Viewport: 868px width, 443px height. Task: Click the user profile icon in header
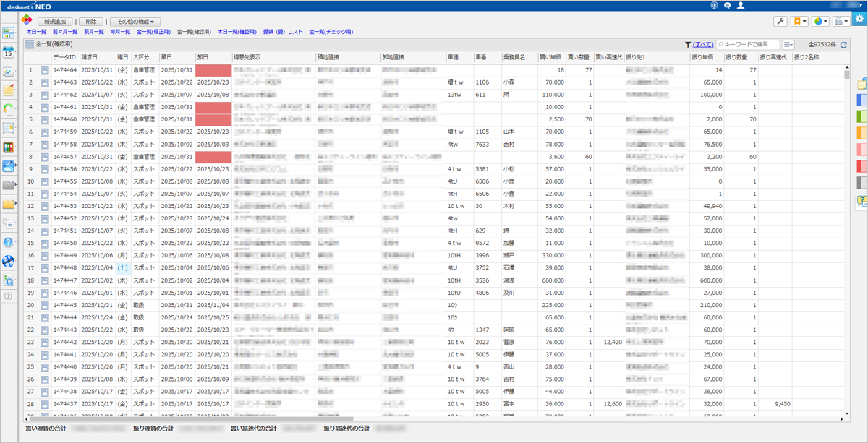[740, 5]
